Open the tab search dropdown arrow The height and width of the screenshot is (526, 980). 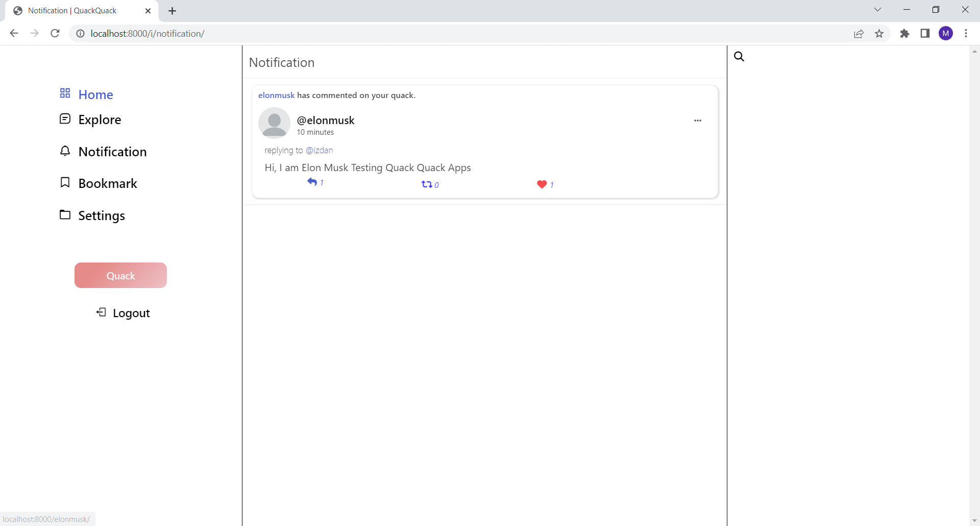(x=877, y=10)
